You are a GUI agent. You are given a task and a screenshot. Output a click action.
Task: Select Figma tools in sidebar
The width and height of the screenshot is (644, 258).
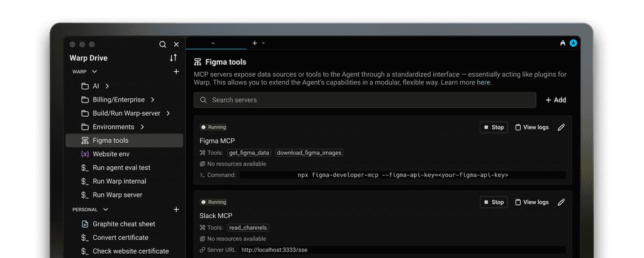pyautogui.click(x=124, y=140)
